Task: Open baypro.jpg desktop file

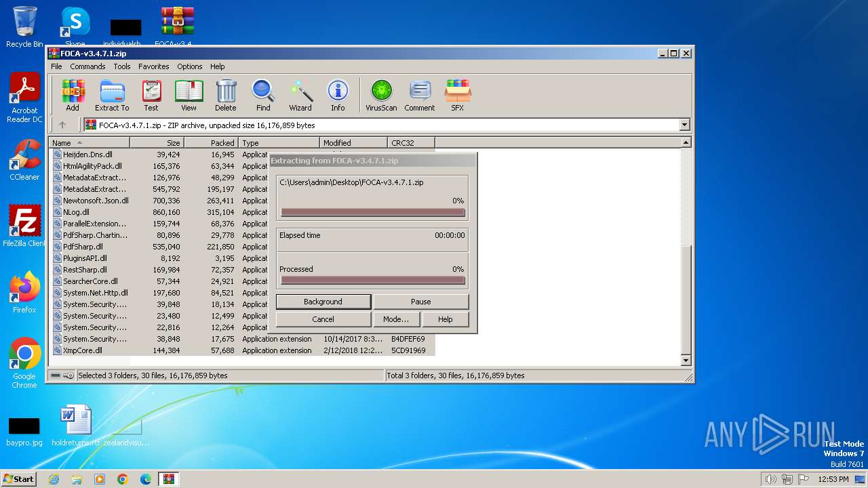Action: [x=24, y=431]
